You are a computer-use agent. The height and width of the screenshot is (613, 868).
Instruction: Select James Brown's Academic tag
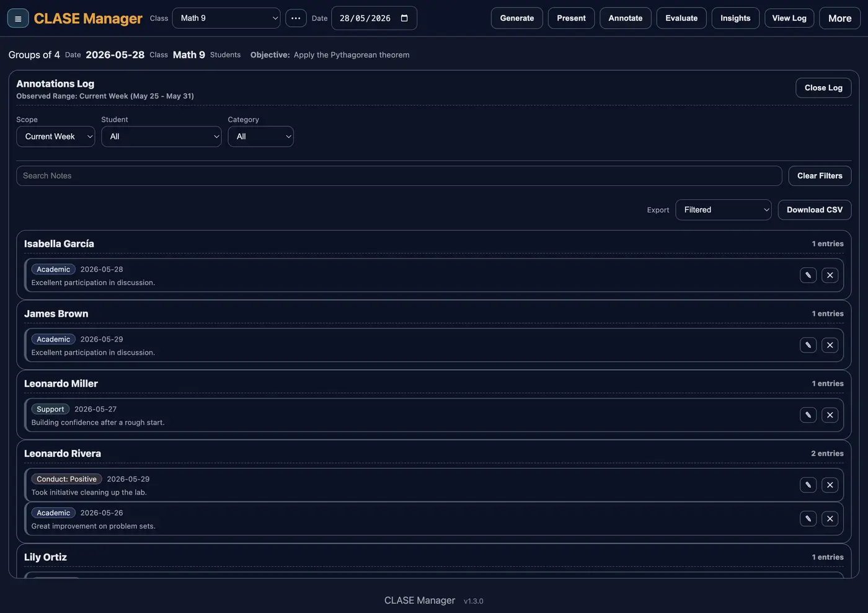click(x=53, y=339)
